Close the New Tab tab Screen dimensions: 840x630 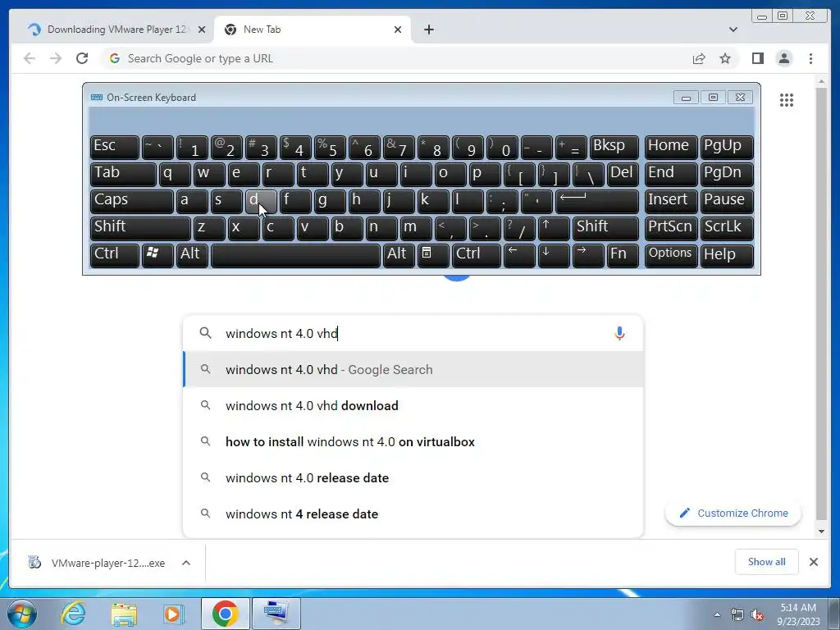point(398,30)
